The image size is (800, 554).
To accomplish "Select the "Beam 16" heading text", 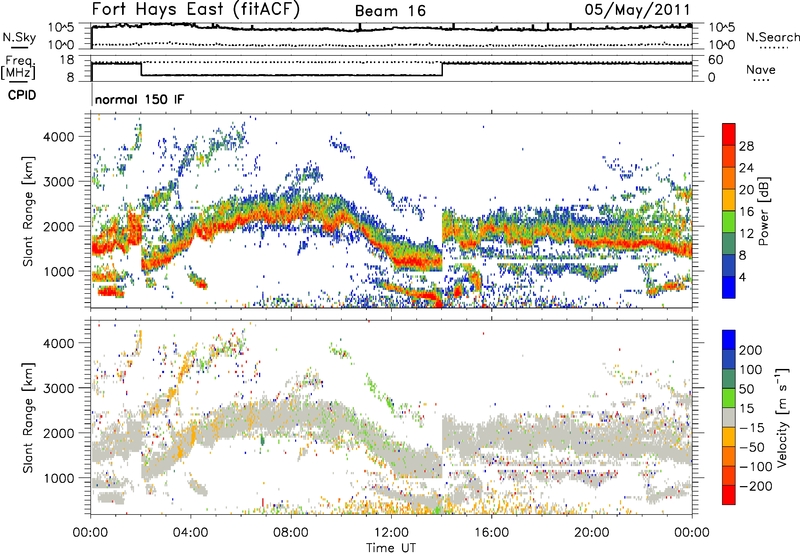I will (x=390, y=11).
